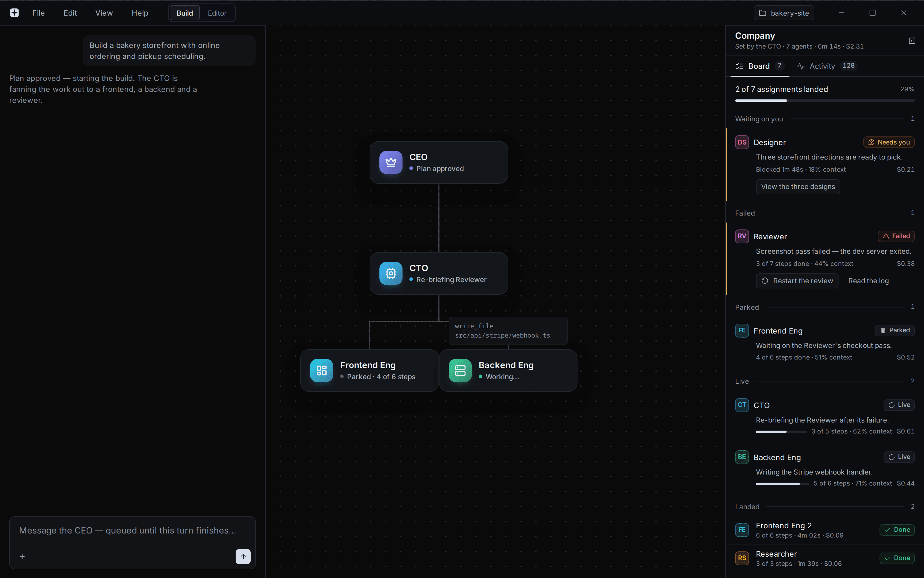Click the DS avatar on the Designer card

point(742,142)
